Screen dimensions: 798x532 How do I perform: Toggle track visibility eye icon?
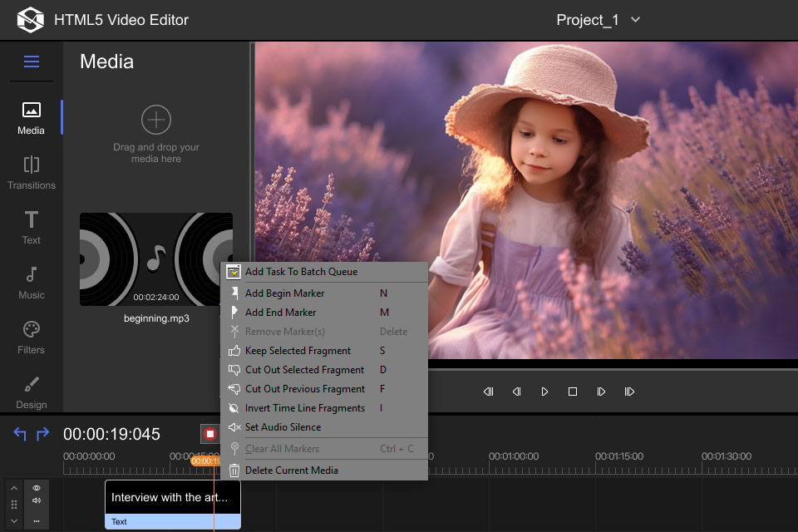37,488
